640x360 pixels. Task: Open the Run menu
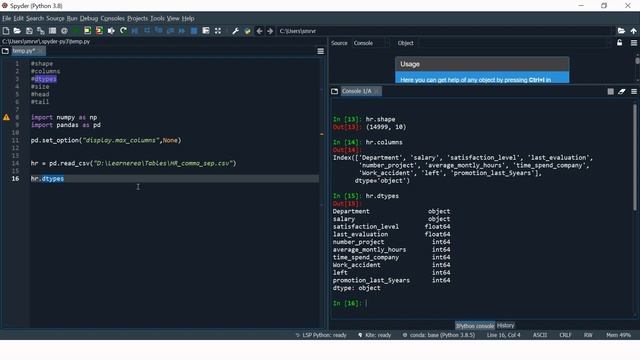[72, 18]
